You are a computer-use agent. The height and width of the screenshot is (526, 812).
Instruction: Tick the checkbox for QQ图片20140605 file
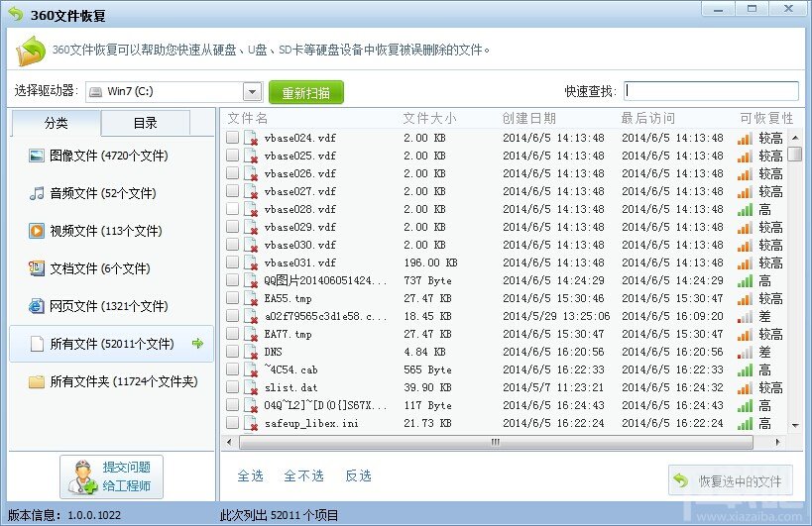coord(232,279)
